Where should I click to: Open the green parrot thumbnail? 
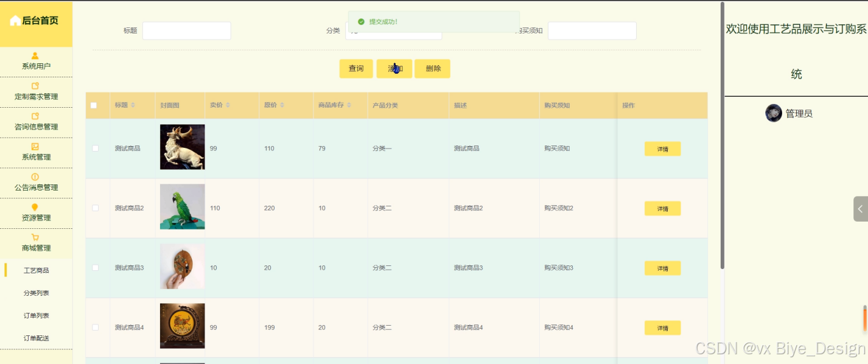click(x=182, y=206)
